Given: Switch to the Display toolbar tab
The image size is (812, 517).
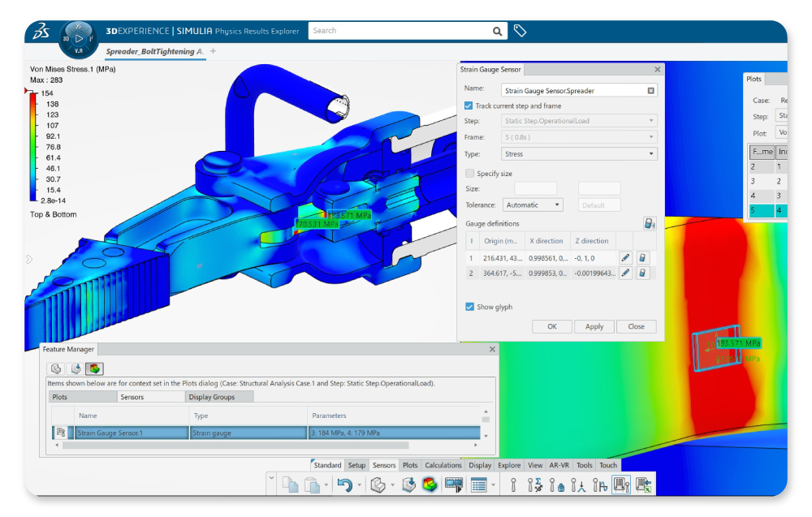Looking at the screenshot, I should (x=480, y=465).
